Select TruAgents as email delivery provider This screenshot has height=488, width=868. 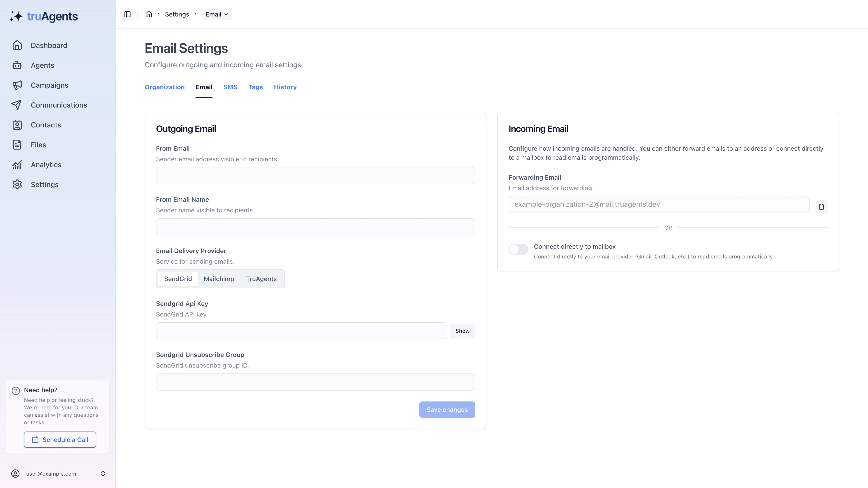[x=261, y=279]
